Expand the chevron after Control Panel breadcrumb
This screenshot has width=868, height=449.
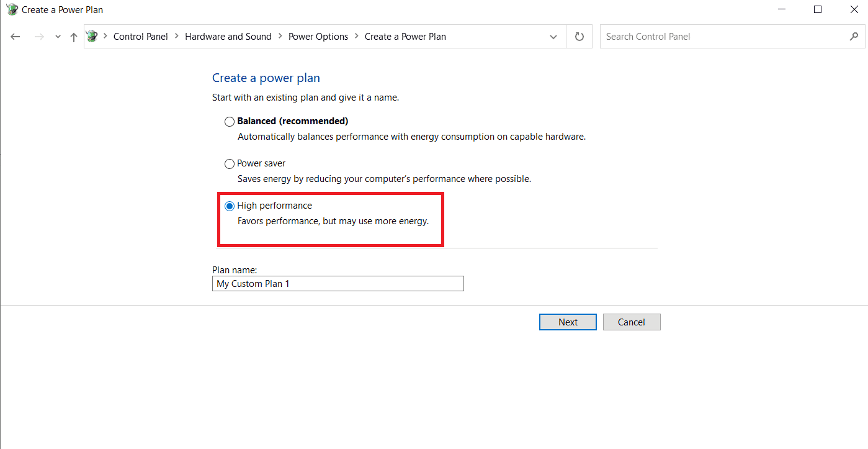point(177,37)
